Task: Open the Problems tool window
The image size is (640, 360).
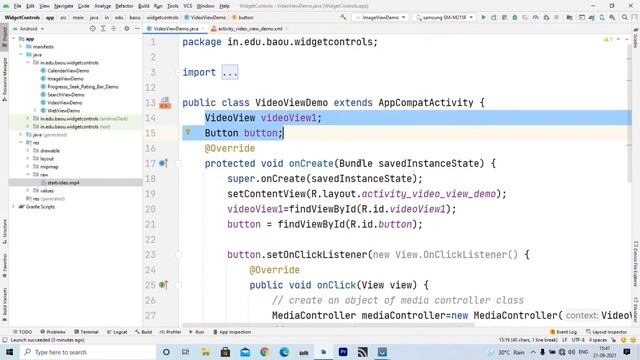Action: 53,332
